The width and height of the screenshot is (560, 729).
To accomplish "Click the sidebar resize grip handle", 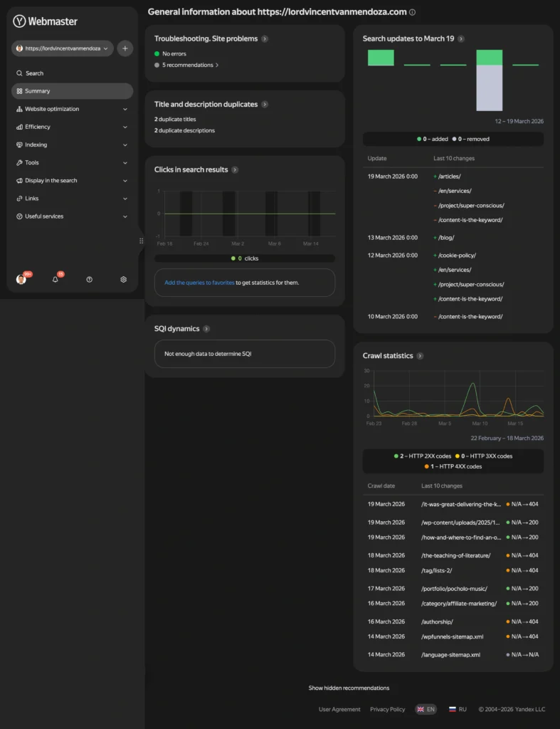I will (x=142, y=241).
